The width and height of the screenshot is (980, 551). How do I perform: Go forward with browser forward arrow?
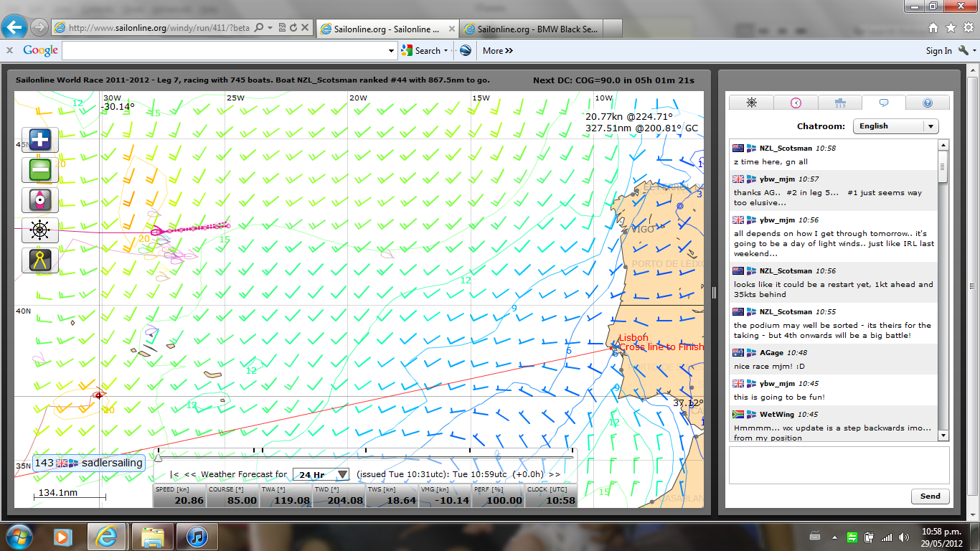pos(39,27)
